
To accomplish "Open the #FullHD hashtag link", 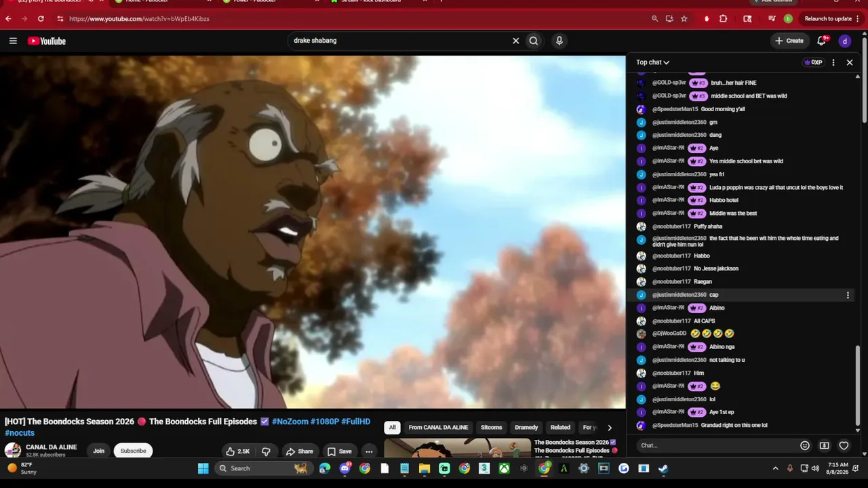I will point(356,422).
